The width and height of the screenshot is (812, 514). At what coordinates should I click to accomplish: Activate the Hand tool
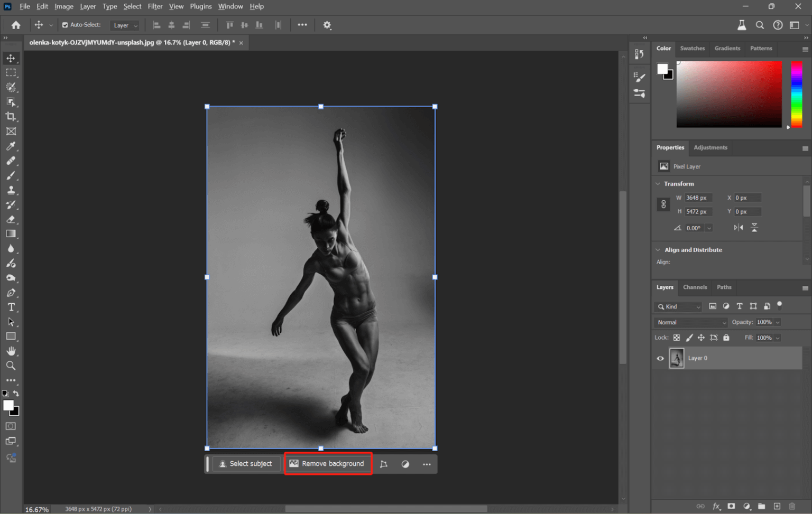[x=11, y=351]
